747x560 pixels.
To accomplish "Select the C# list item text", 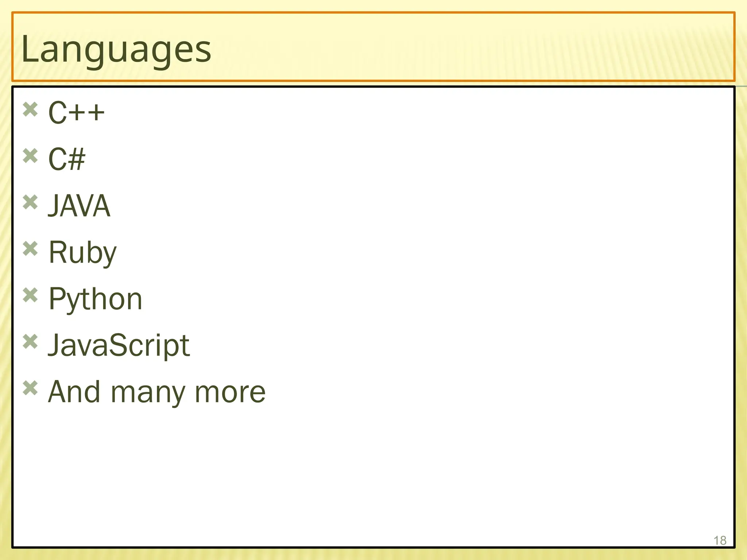I will (x=67, y=159).
